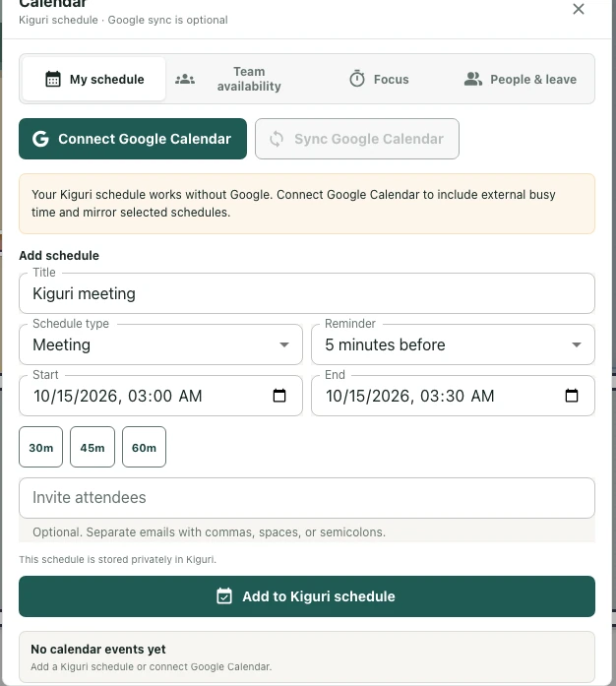
Task: Click the 'No calendar events yet' heading
Action: [98, 650]
